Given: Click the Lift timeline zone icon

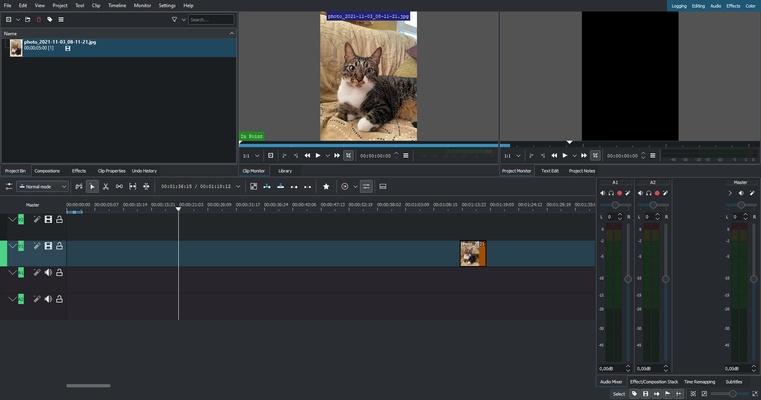Looking at the screenshot, I should [x=308, y=186].
